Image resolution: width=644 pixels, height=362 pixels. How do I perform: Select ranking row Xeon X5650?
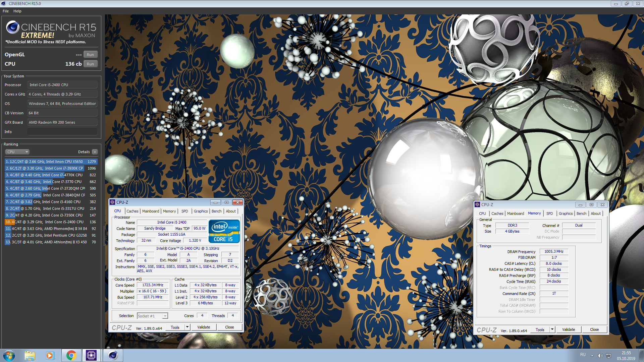51,162
